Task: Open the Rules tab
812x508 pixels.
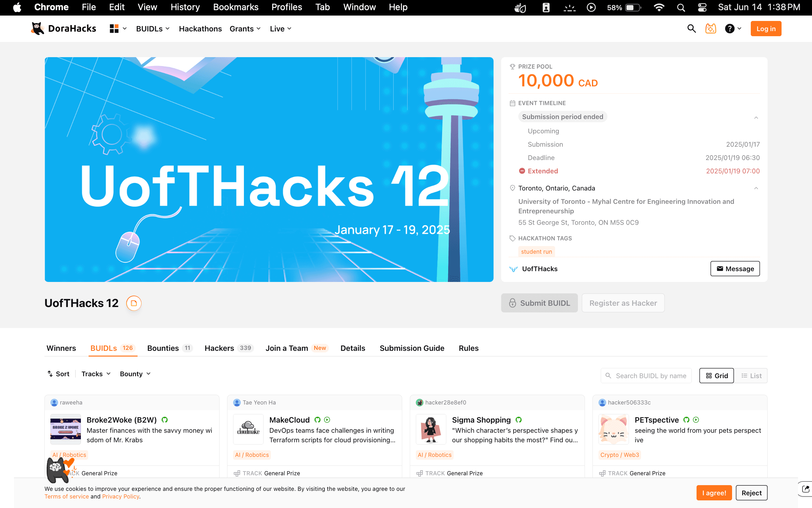Action: click(x=468, y=348)
